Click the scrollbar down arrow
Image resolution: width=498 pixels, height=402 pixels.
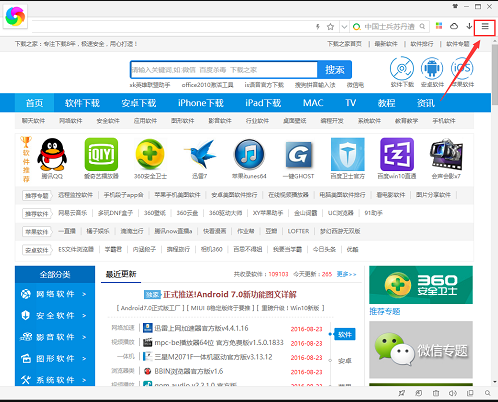495,382
